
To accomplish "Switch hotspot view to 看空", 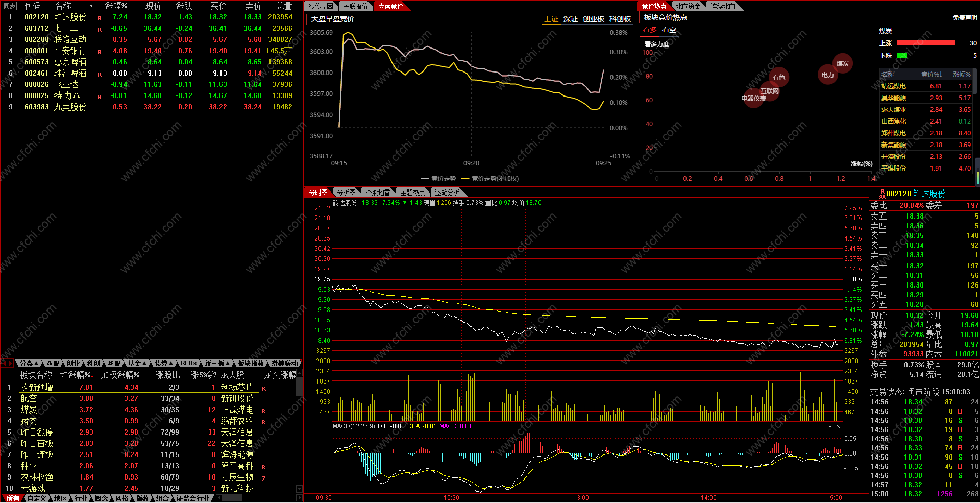I will click(669, 30).
